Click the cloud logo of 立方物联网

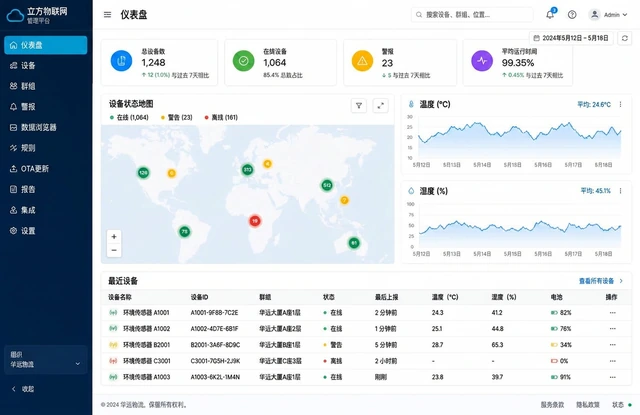[x=15, y=15]
